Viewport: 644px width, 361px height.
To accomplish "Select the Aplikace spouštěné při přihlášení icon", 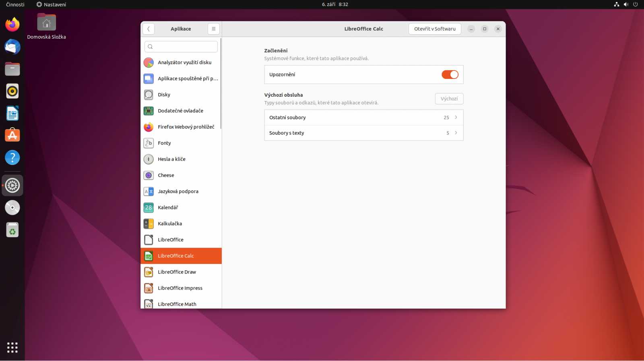I will point(149,79).
